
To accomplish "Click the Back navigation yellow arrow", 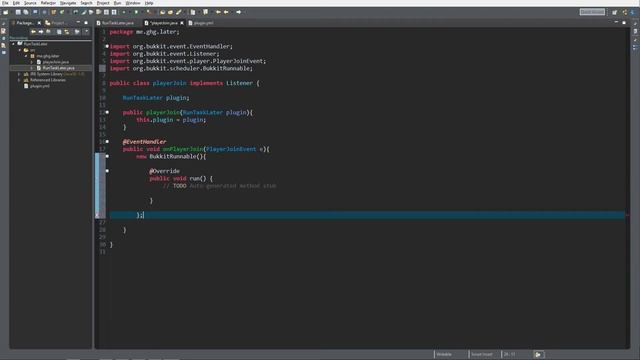I will pos(226,12).
